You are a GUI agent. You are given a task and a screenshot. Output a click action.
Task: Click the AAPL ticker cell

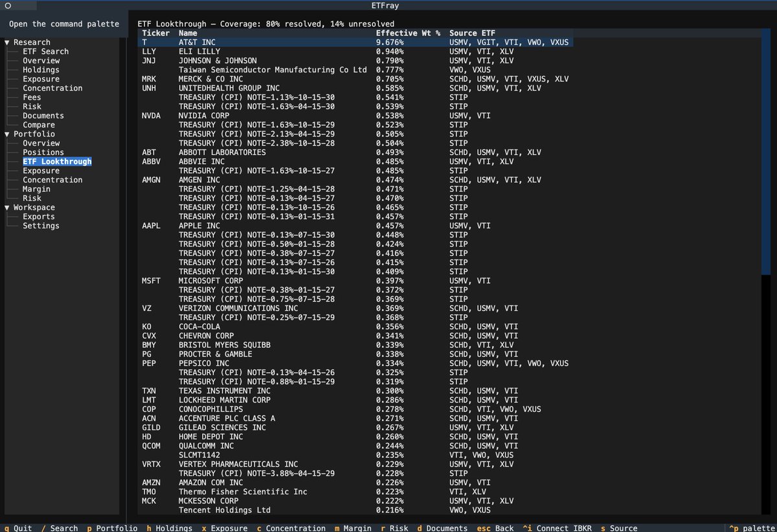151,226
